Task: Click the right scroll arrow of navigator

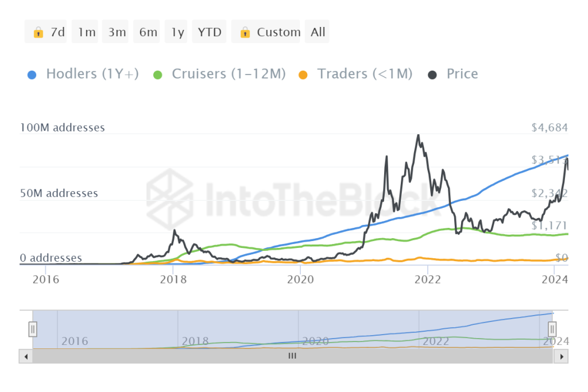Action: click(562, 356)
